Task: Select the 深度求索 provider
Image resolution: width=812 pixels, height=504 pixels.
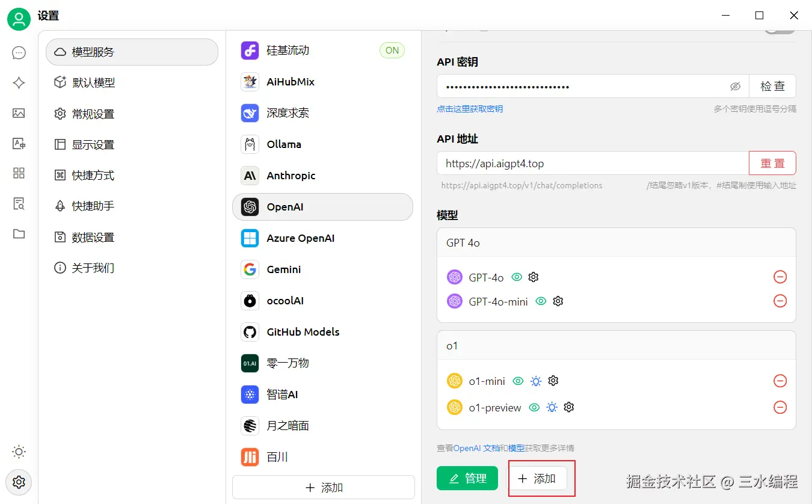Action: point(323,113)
